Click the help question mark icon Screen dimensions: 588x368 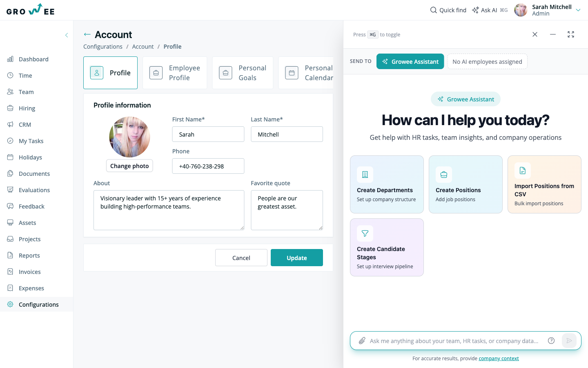[551, 341]
